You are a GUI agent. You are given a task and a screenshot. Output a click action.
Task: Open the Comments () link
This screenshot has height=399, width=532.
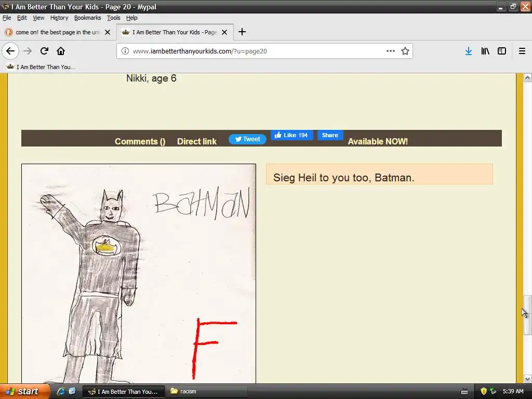pos(140,141)
